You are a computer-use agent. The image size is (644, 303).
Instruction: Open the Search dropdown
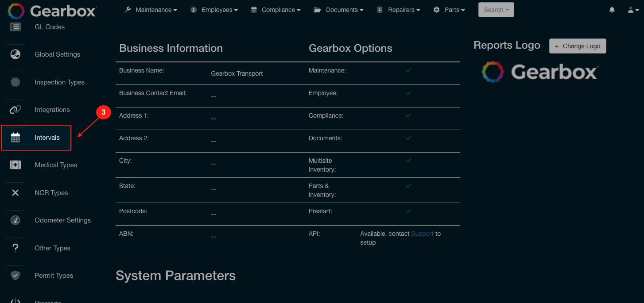click(496, 9)
